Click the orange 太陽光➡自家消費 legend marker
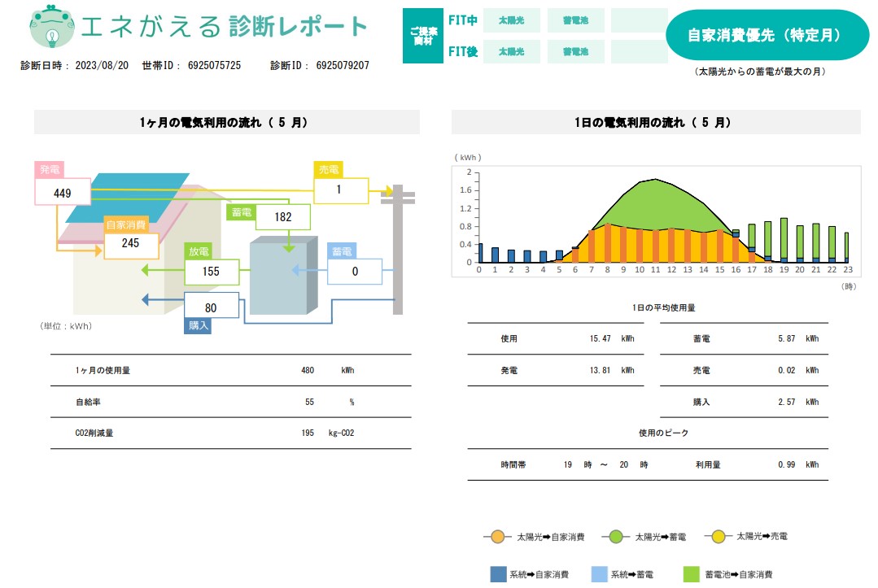 coord(497,537)
